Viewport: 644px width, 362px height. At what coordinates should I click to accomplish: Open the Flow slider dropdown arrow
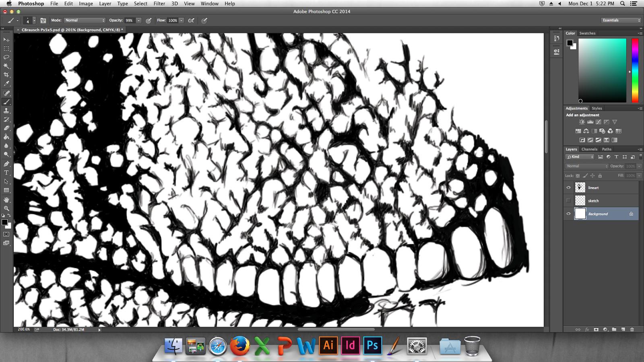tap(182, 21)
